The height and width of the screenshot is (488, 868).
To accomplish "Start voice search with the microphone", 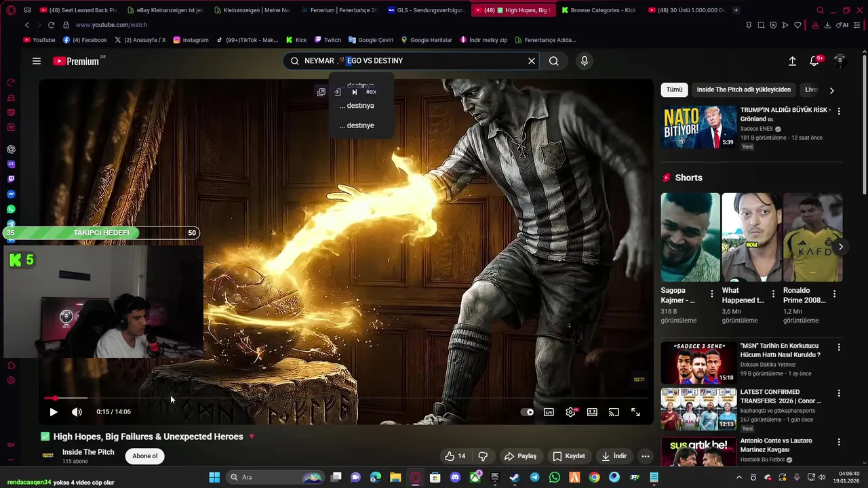I will (585, 61).
